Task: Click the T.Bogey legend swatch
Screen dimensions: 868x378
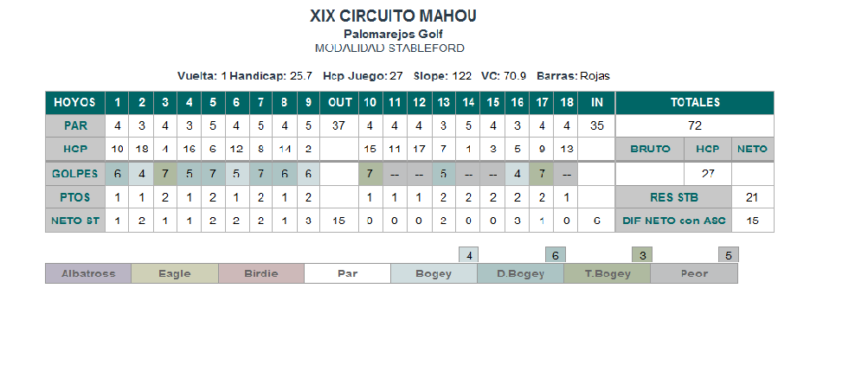Action: (x=608, y=273)
